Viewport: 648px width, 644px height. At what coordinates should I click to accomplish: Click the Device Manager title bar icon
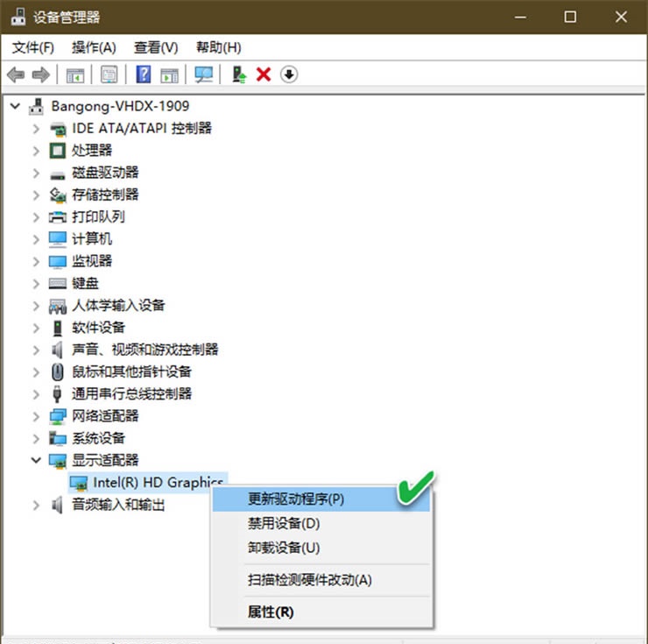18,17
